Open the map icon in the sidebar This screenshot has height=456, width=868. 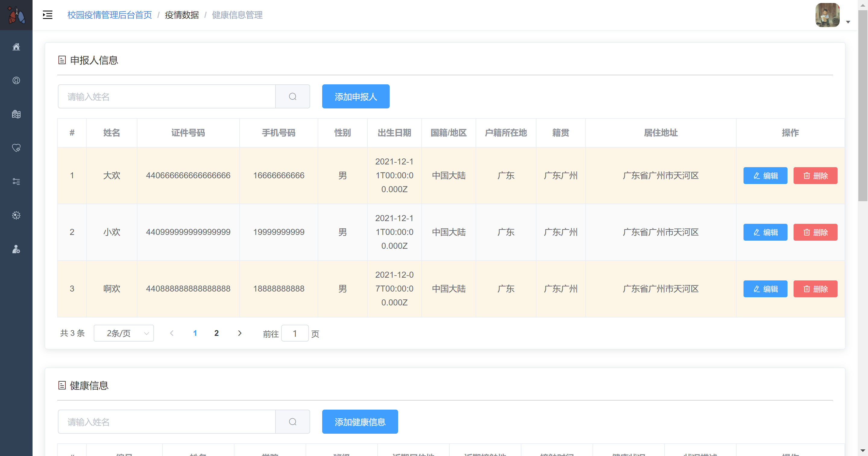[16, 114]
